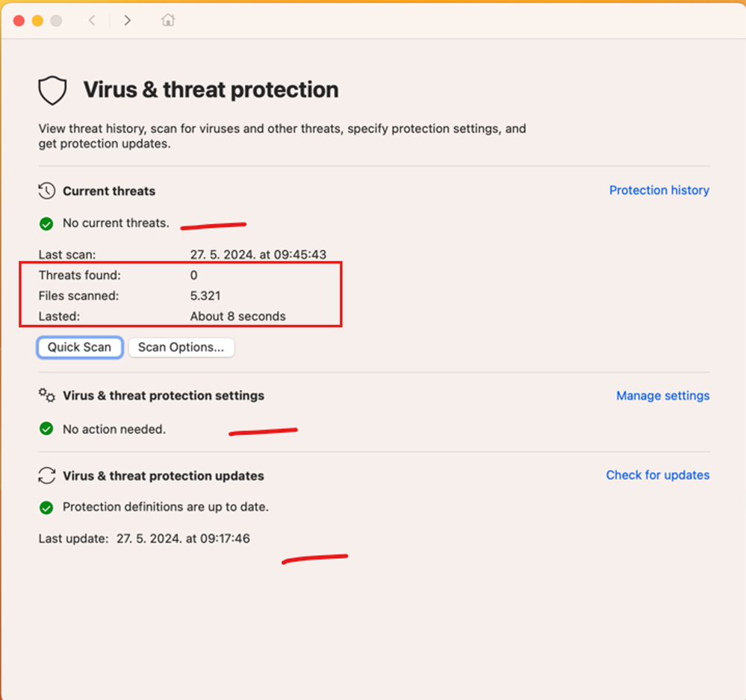746x700 pixels.
Task: Click the Check for updates link
Action: click(x=657, y=475)
